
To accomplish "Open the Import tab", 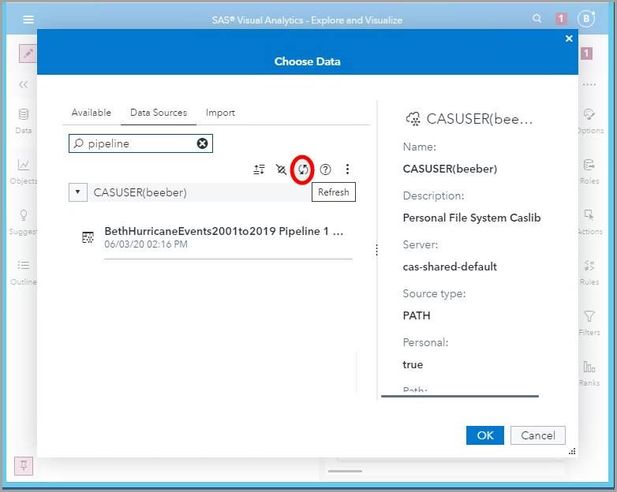I will click(x=220, y=113).
